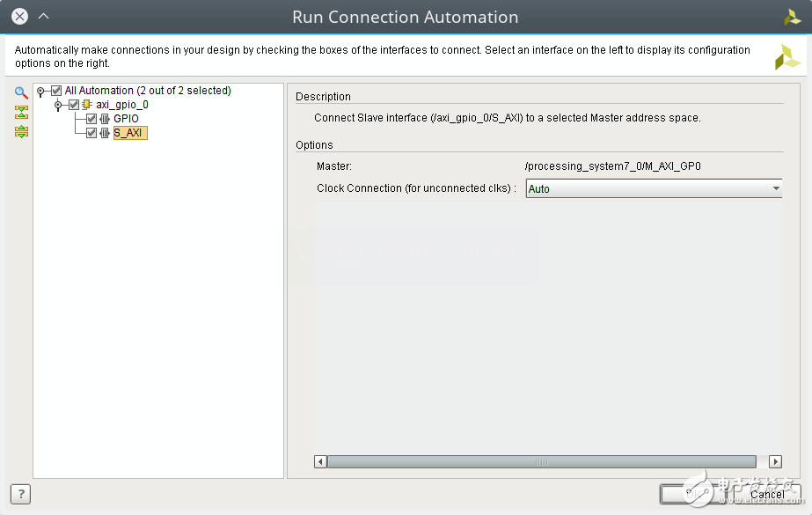The image size is (812, 515).
Task: Click the Expand All tree icon
Action: [x=21, y=131]
